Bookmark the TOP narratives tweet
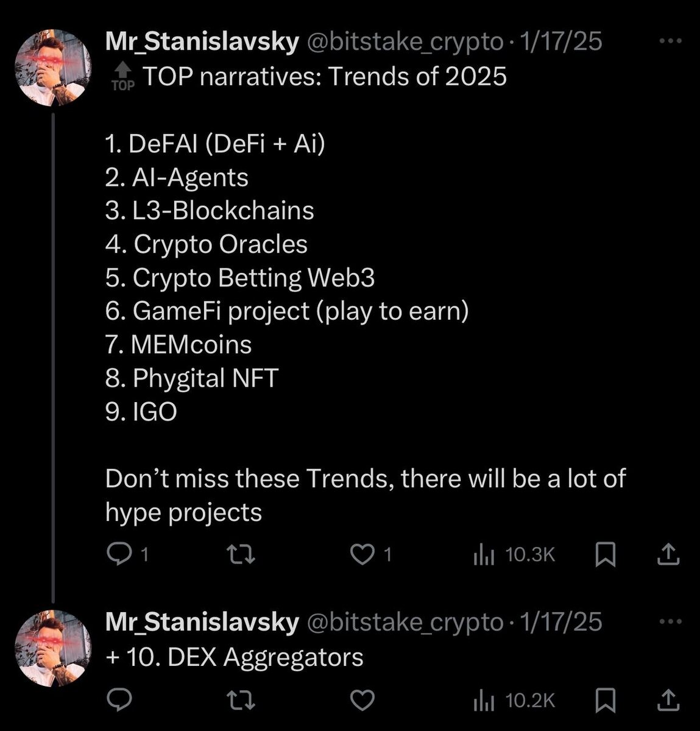The image size is (700, 731). point(607,553)
